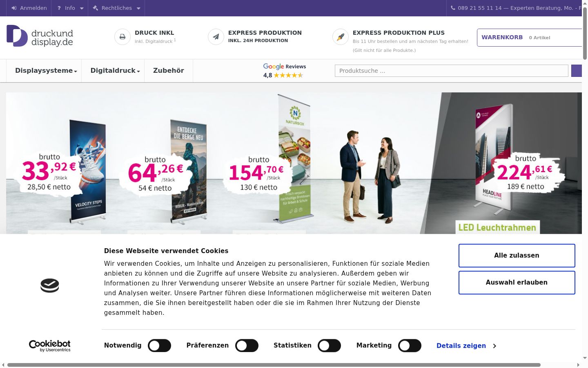
Task: Click the Express Produktion Plus heading text
Action: [399, 33]
